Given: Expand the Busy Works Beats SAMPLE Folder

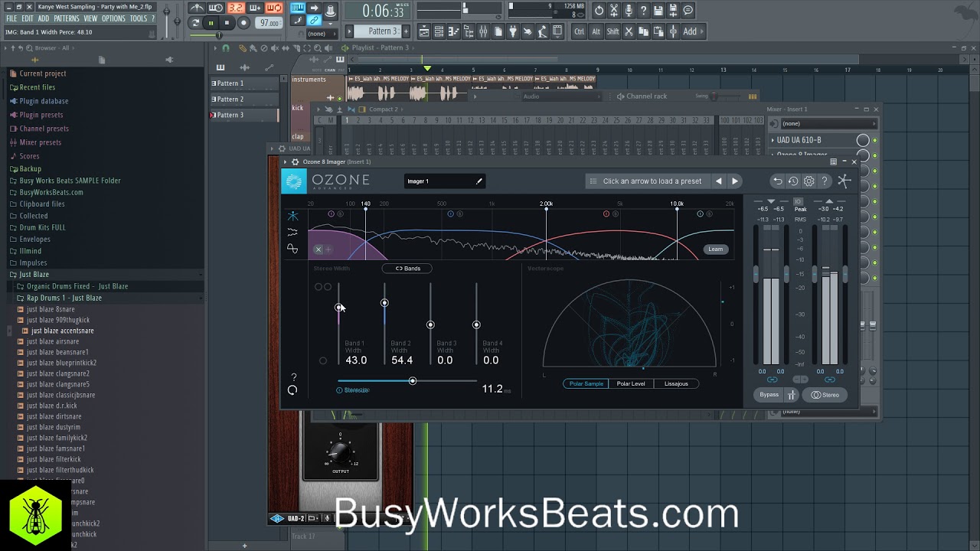Looking at the screenshot, I should point(70,181).
